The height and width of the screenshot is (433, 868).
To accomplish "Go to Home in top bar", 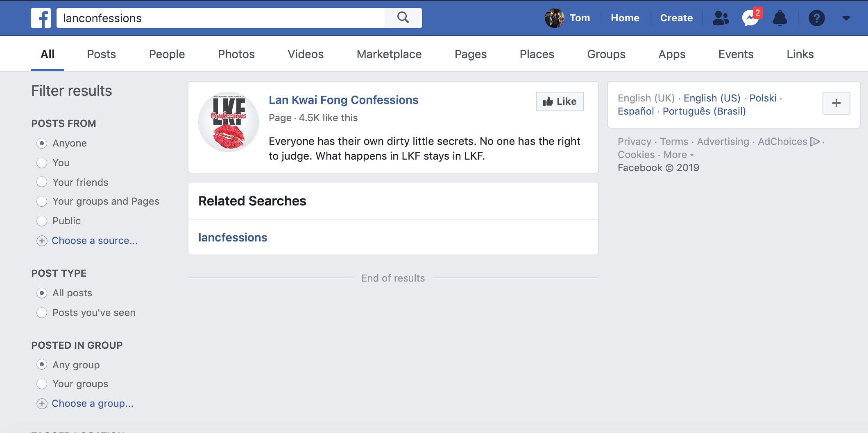I will 625,18.
